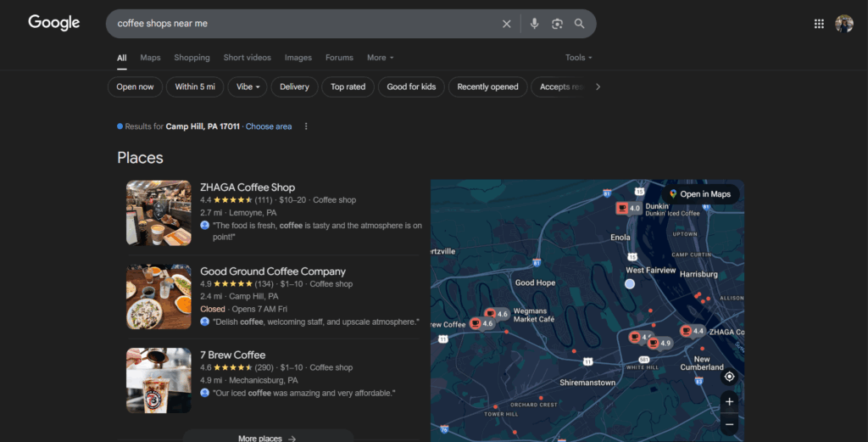The height and width of the screenshot is (442, 868).
Task: Open the Vibe filter dropdown
Action: (x=248, y=87)
